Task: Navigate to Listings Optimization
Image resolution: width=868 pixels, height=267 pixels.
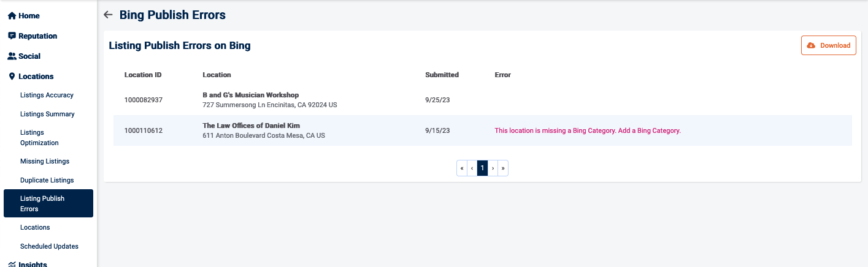Action: pos(39,138)
